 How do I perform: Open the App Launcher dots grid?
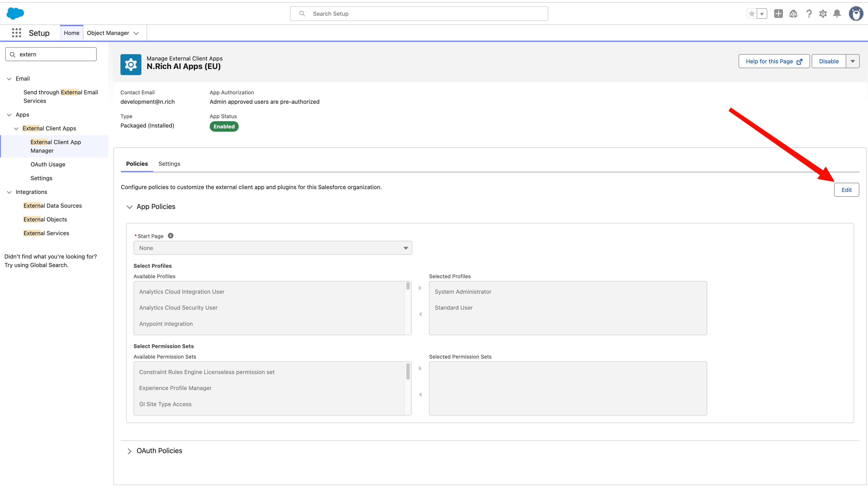(16, 33)
